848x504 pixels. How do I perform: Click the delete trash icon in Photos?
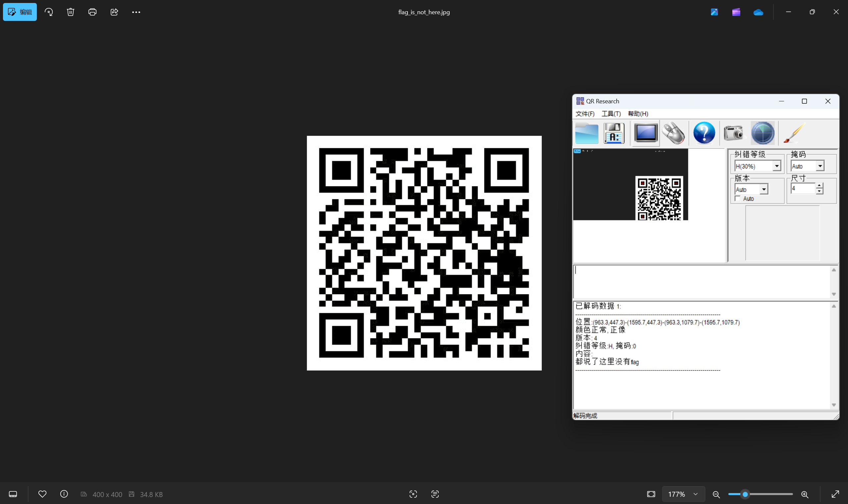[70, 12]
